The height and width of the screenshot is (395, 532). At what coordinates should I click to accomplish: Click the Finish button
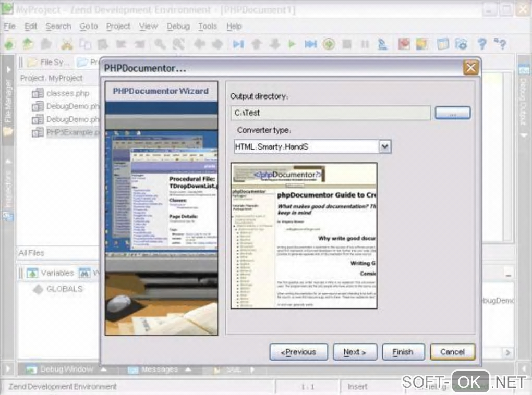coord(403,352)
